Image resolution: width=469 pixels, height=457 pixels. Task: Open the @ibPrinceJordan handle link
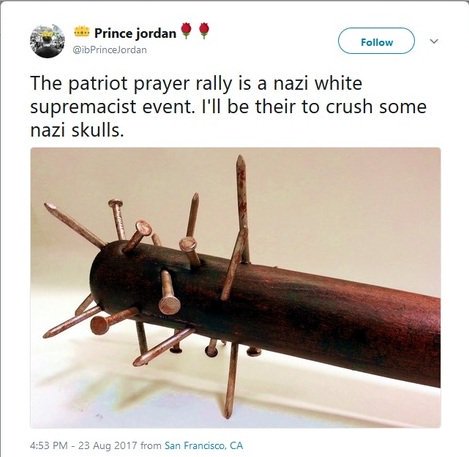click(110, 50)
